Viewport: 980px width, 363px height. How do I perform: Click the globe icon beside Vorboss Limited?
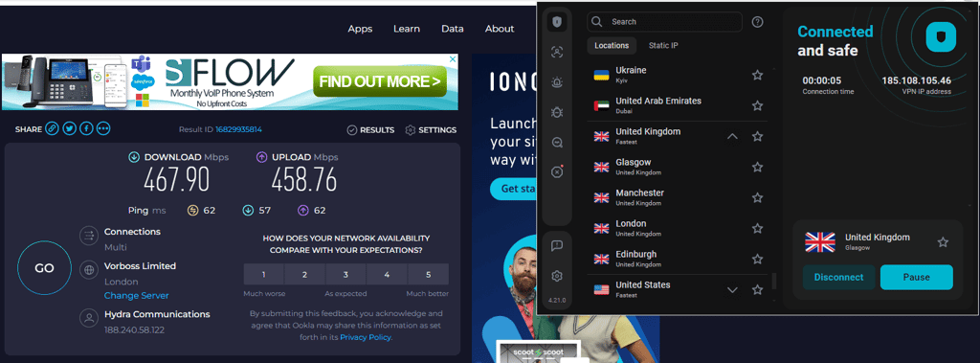click(x=89, y=270)
